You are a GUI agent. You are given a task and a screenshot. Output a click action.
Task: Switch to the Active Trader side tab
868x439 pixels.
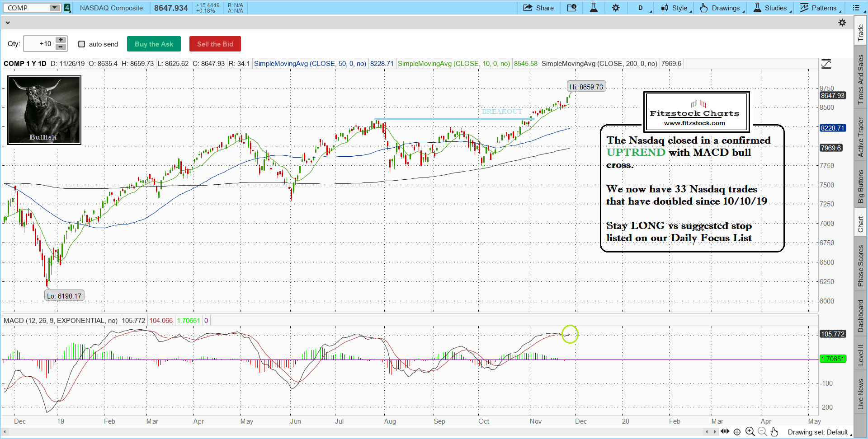861,137
